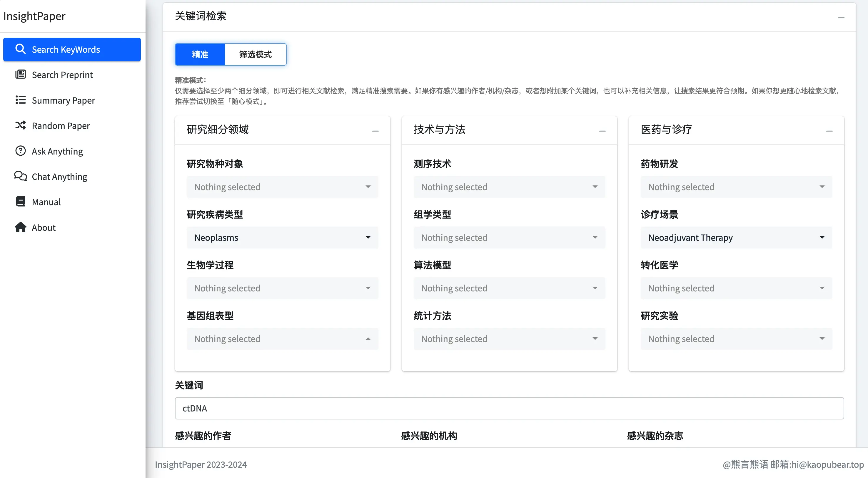The image size is (868, 478).
Task: Click the InsightPaper brand title
Action: tap(34, 16)
